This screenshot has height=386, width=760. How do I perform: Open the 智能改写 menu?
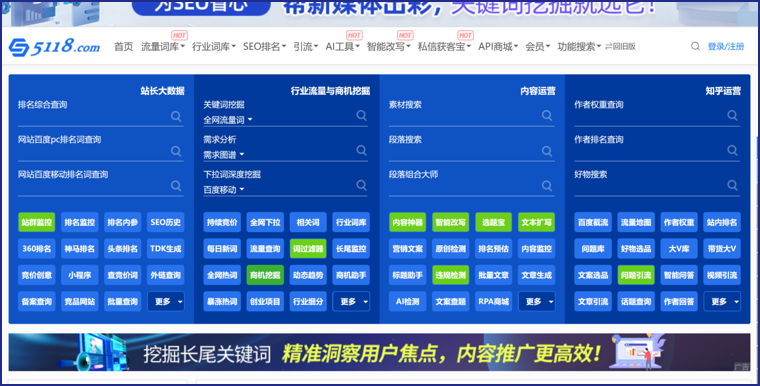(389, 47)
